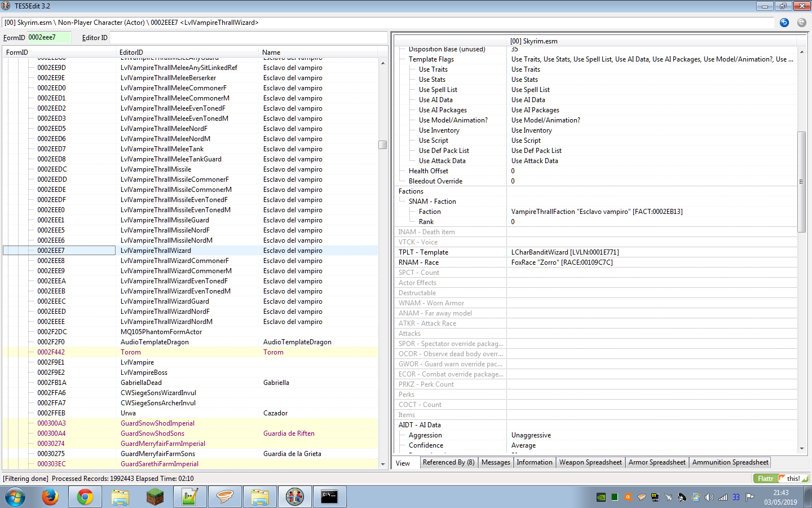812x508 pixels.
Task: Open the Messages tab
Action: 496,462
